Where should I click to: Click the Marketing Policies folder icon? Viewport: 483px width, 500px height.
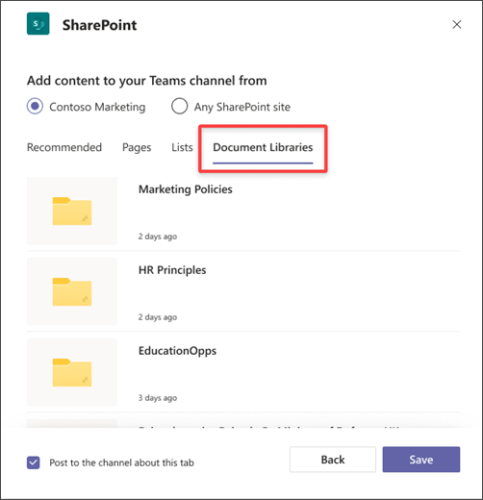pos(72,211)
